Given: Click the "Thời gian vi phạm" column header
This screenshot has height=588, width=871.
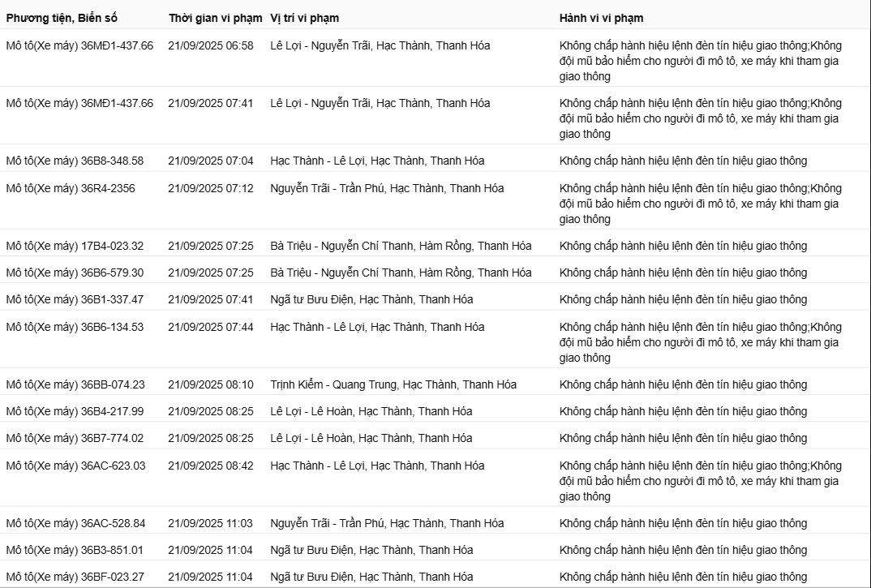Looking at the screenshot, I should pos(215,18).
